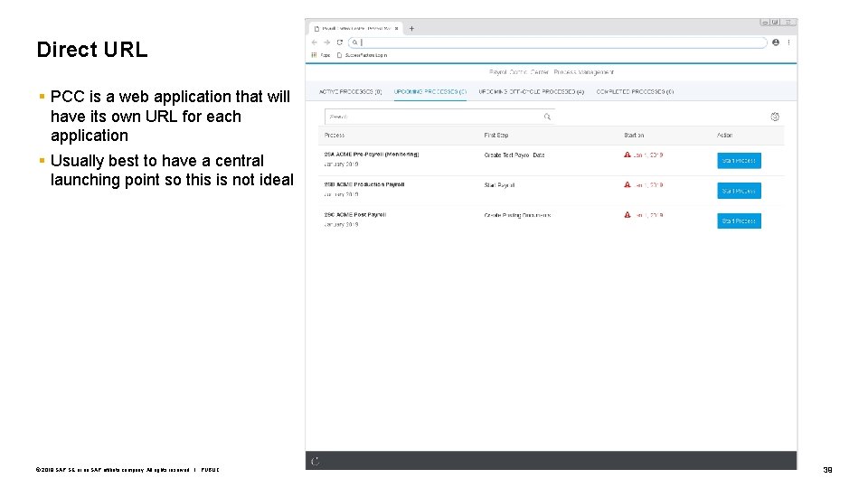Go to the Completed Processes tab
Screen dimensions: 868x488
click(x=635, y=92)
